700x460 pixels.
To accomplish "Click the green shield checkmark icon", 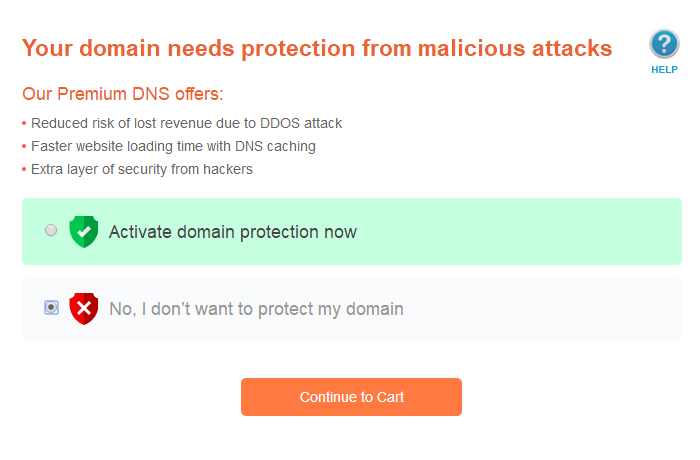I will click(x=83, y=232).
